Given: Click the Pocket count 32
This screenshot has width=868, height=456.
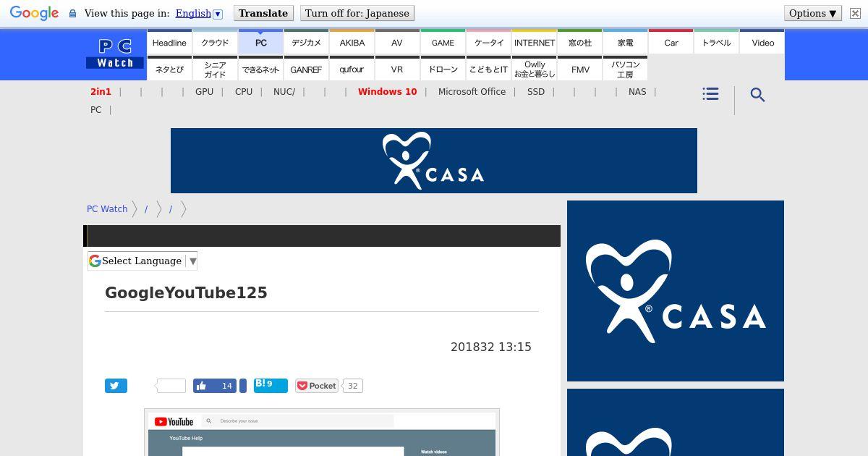Looking at the screenshot, I should pos(352,386).
